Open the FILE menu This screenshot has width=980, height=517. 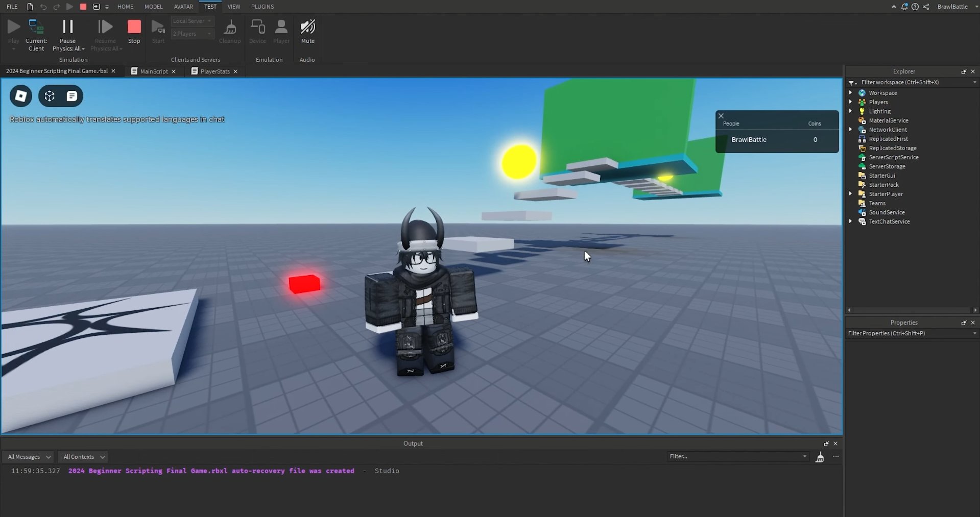(12, 7)
